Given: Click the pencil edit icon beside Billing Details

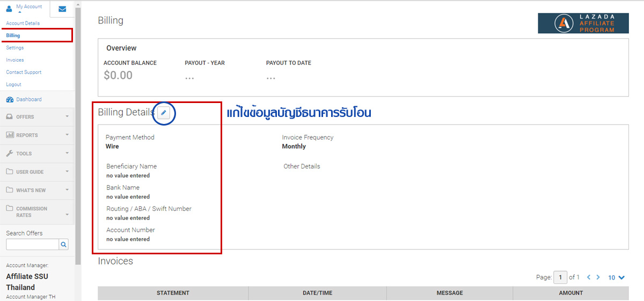Looking at the screenshot, I should [164, 113].
